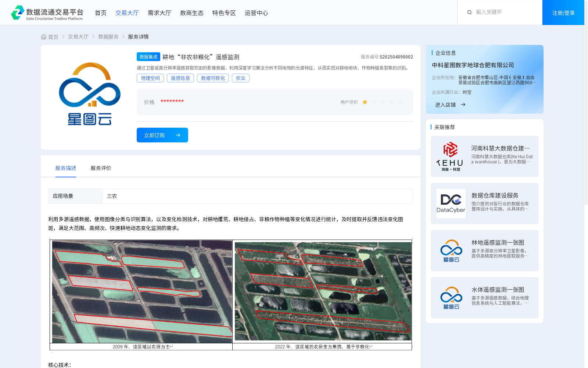Click 星图云 logo beside 林地遥感监测一张图
The width and height of the screenshot is (588, 368).
(451, 251)
